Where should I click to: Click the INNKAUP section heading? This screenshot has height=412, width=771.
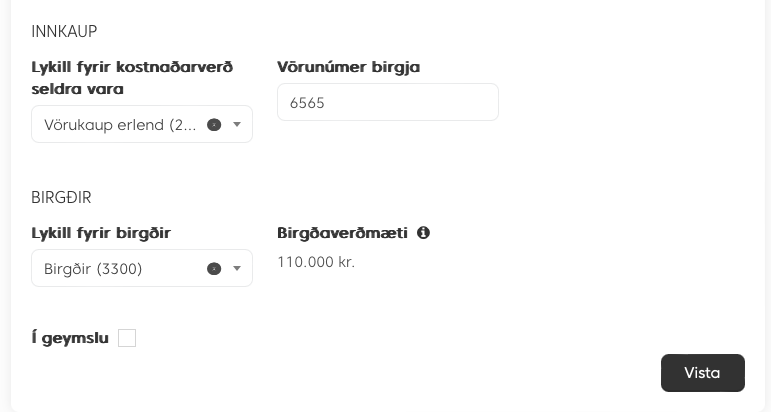coord(64,31)
